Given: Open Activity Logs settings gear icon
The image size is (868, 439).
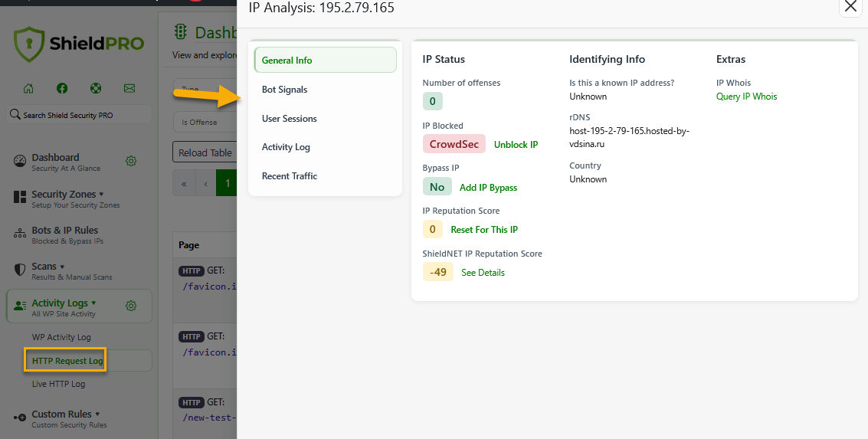Looking at the screenshot, I should pos(131,306).
